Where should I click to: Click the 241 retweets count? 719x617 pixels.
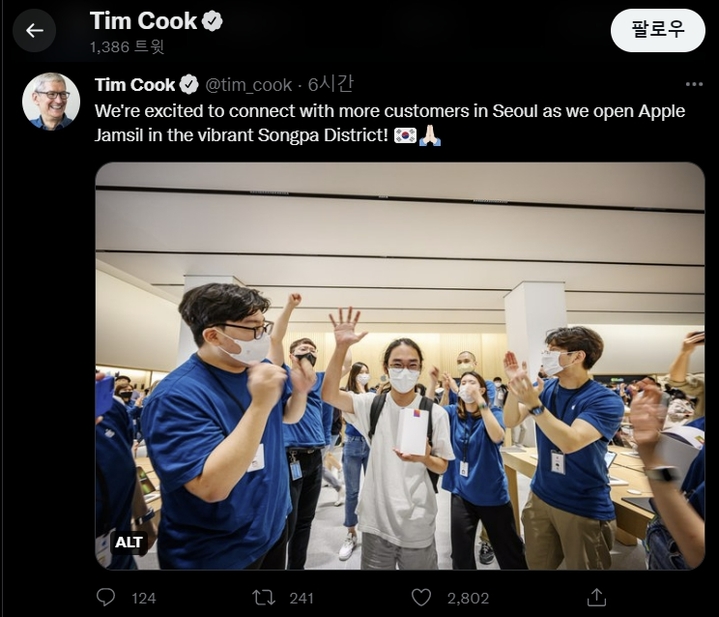(301, 598)
